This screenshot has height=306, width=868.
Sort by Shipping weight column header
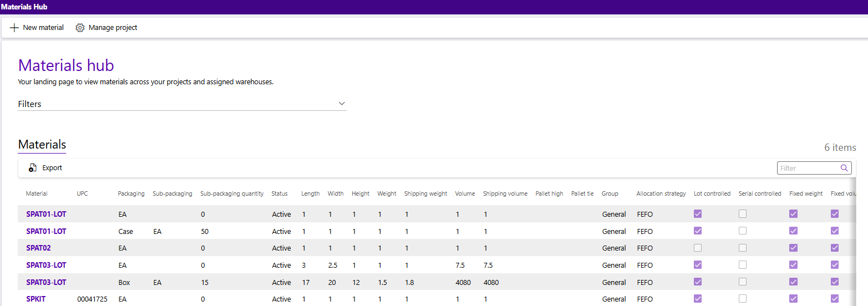425,194
